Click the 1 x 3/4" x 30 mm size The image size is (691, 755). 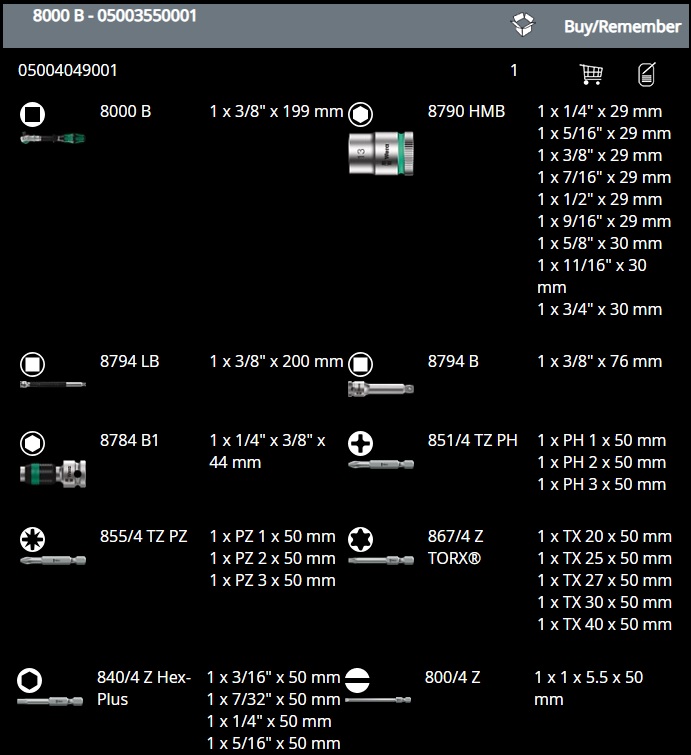(600, 309)
